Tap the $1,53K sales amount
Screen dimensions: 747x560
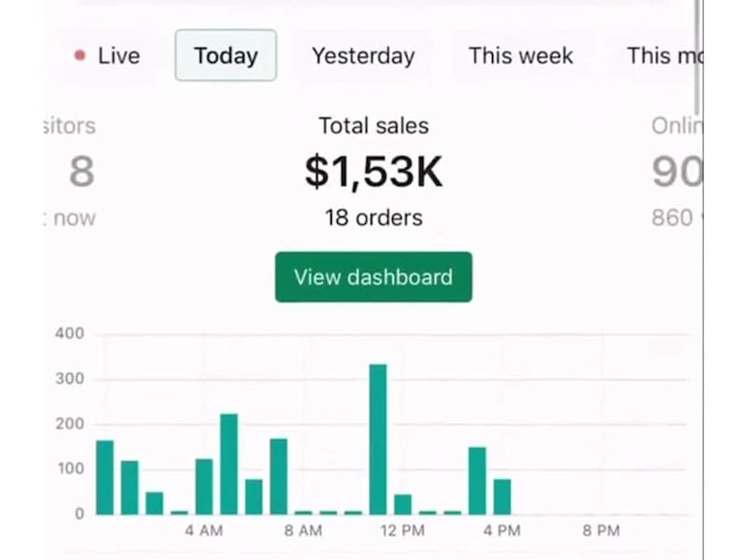[x=373, y=172]
